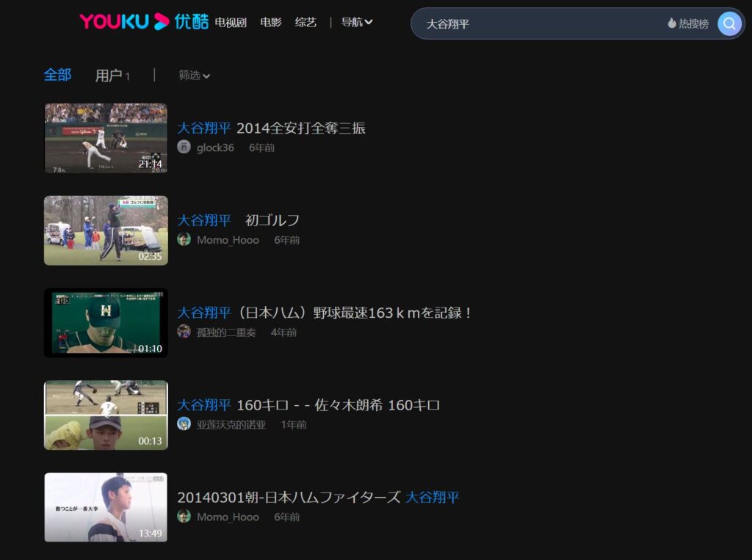The image size is (752, 560).
Task: Select the 全部 results tab
Action: tap(57, 75)
